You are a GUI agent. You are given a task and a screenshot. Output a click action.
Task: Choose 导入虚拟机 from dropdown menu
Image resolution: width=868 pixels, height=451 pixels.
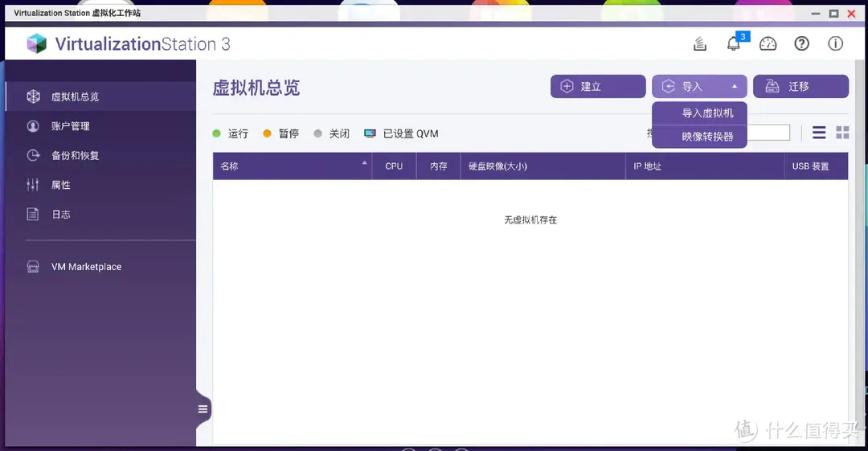coord(700,113)
